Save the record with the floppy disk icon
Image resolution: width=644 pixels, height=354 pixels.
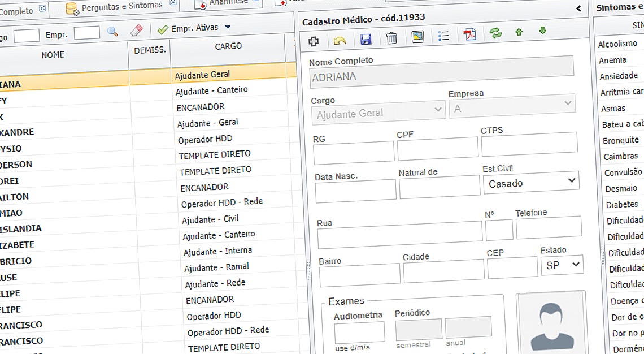tap(365, 39)
